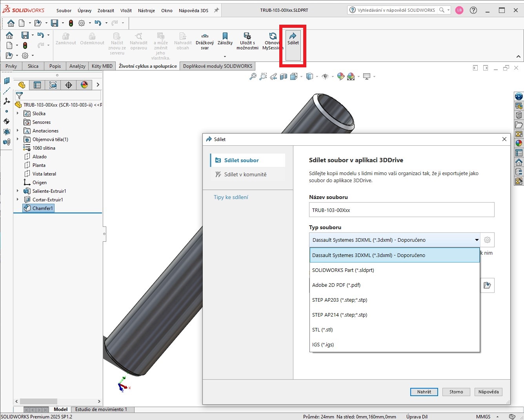Click the Sdílet share icon in ribbon
Screen dimensions: 524x420
pyautogui.click(x=293, y=36)
